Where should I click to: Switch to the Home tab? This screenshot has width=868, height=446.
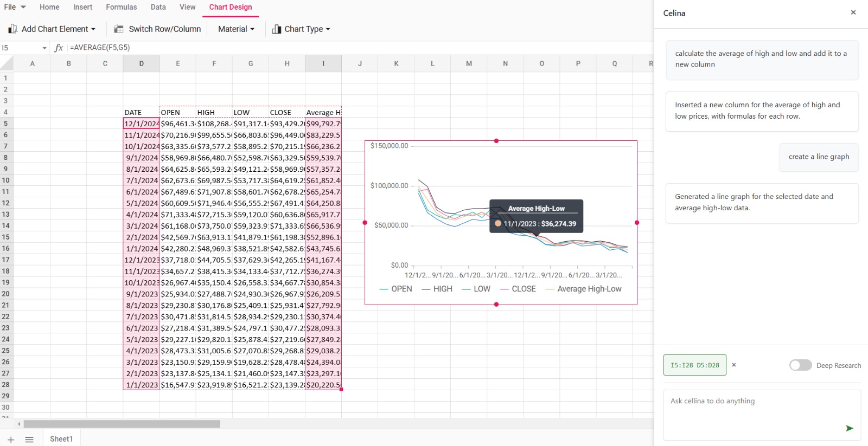coord(49,7)
